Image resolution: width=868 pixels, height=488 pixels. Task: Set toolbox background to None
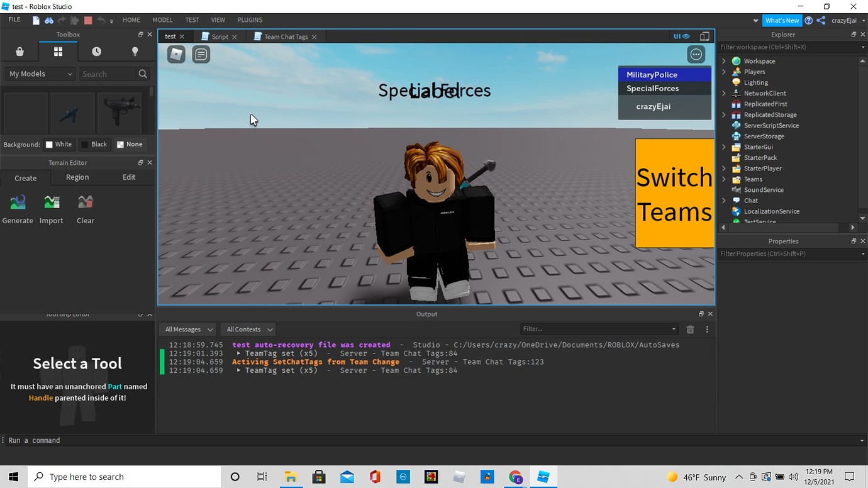130,144
